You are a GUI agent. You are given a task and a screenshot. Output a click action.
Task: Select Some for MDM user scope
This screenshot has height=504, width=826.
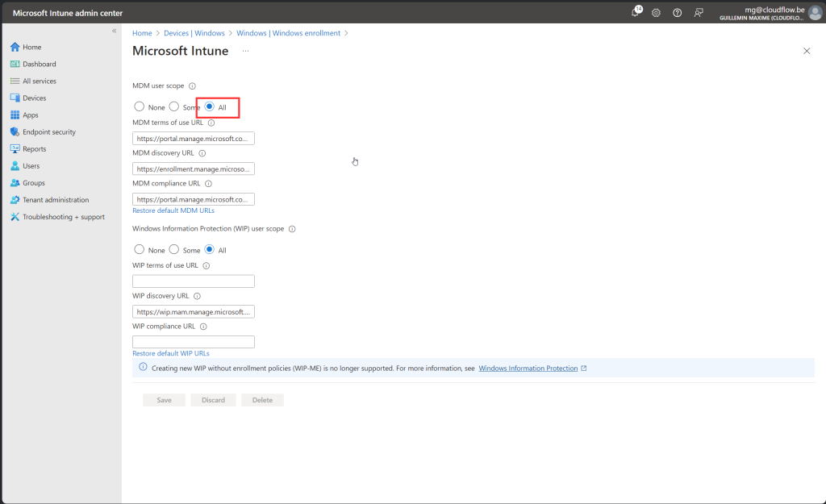click(174, 106)
